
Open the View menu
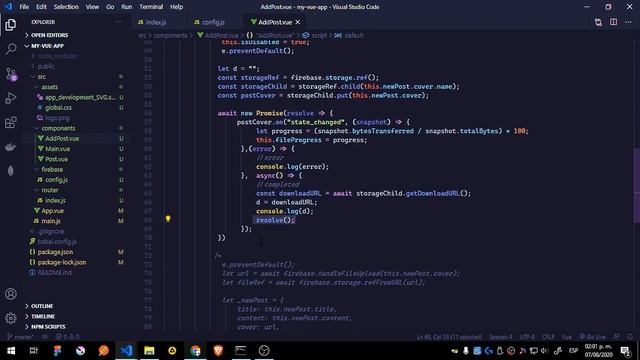[x=92, y=7]
